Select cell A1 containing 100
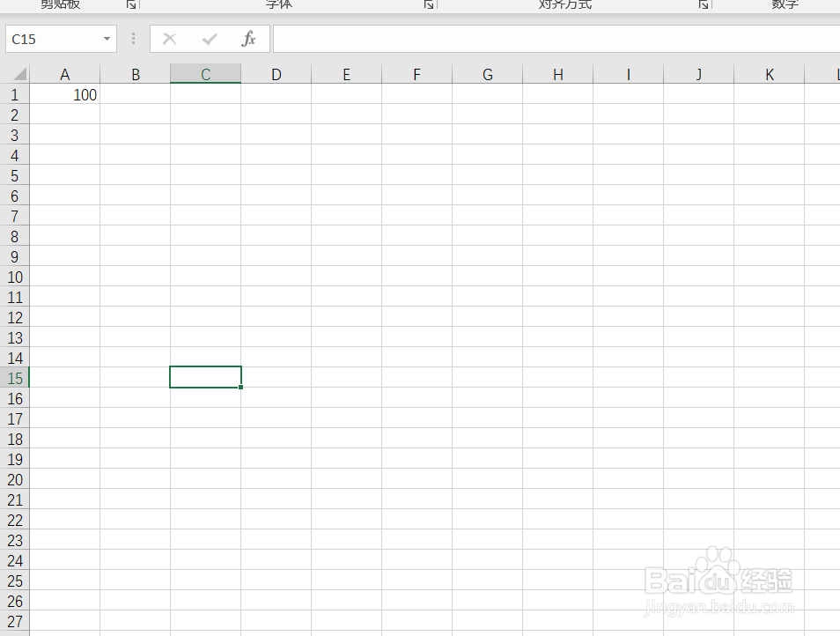This screenshot has width=840, height=636. coord(65,95)
